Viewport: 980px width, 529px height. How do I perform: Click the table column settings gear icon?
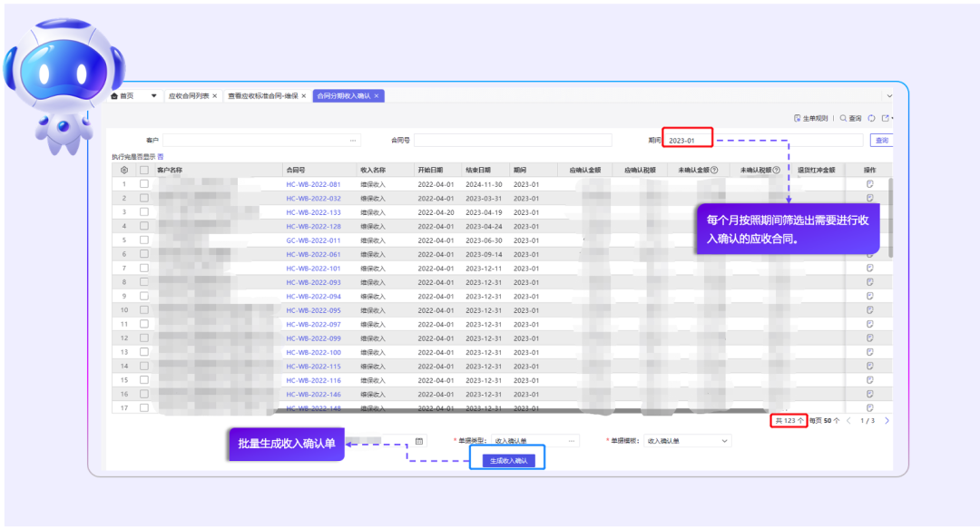point(124,170)
